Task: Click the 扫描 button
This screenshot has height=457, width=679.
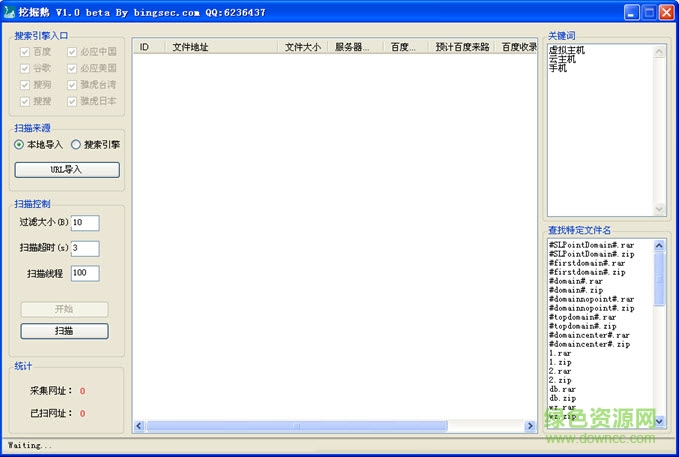Action: coord(65,331)
